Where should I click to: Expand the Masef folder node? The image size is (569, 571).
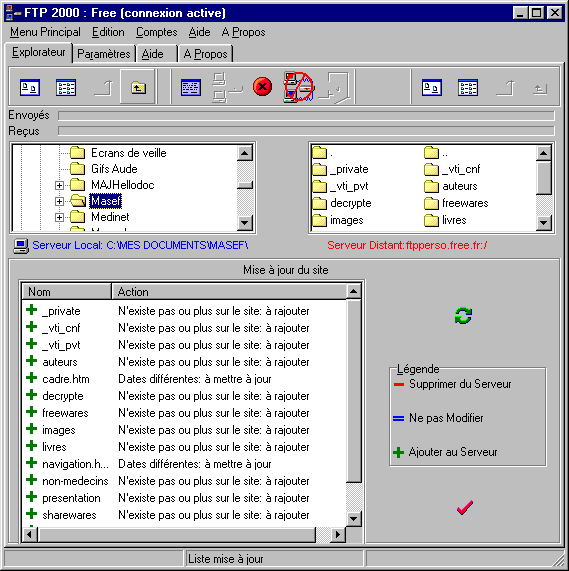click(59, 201)
